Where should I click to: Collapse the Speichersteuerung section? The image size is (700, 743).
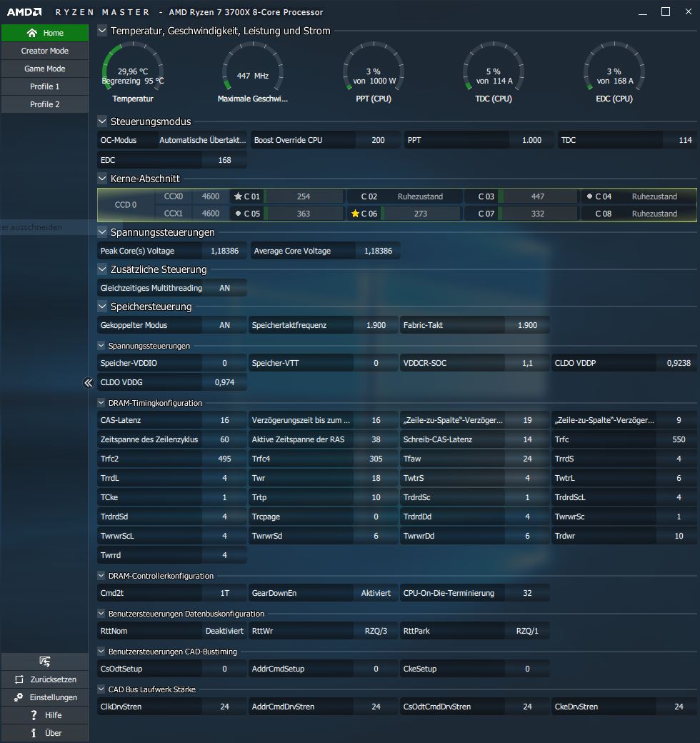(102, 306)
